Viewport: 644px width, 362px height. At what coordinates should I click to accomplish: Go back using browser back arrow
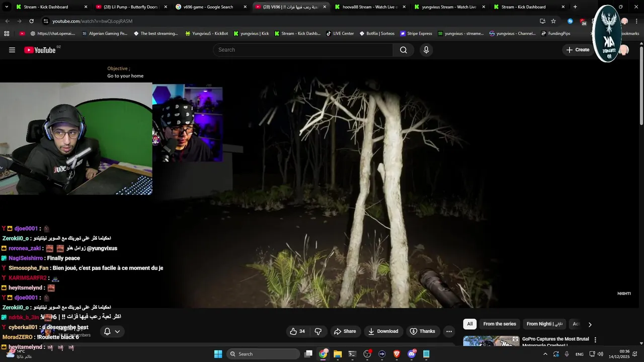point(7,21)
